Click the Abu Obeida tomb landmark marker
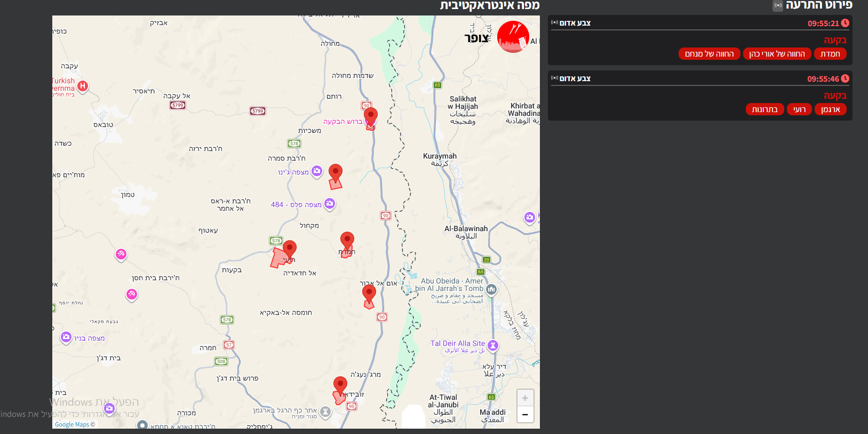The width and height of the screenshot is (868, 434). (491, 289)
